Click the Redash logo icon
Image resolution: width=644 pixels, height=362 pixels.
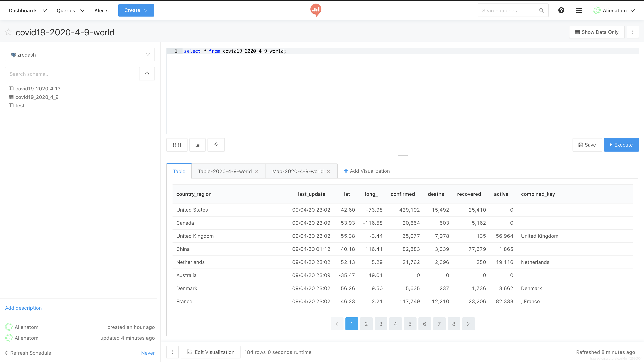click(316, 10)
